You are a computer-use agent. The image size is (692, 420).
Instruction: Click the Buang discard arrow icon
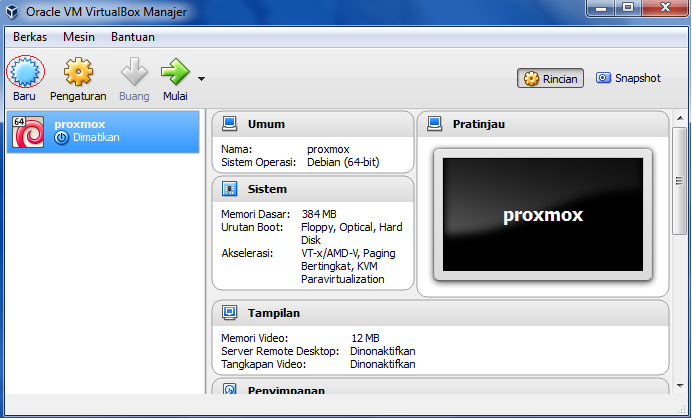point(134,71)
